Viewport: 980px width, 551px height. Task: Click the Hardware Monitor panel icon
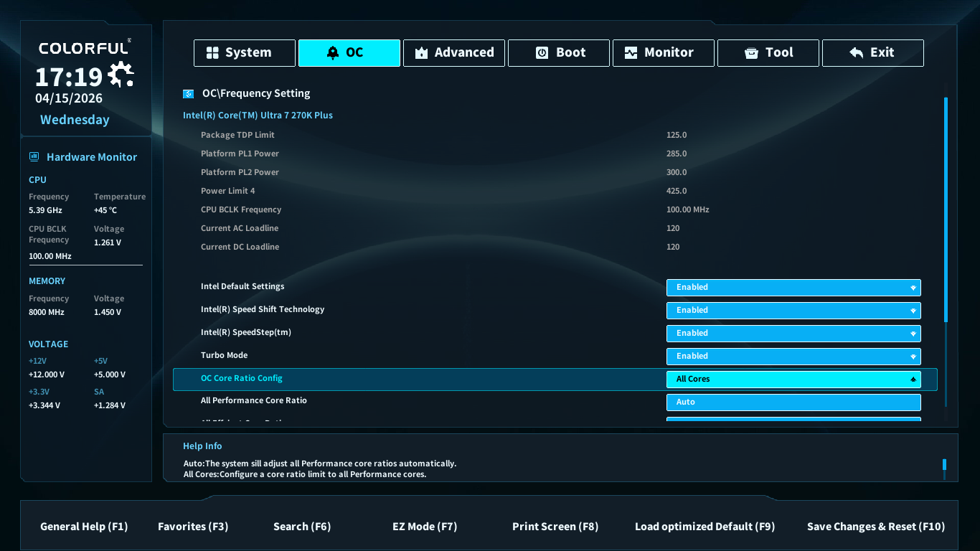coord(34,157)
